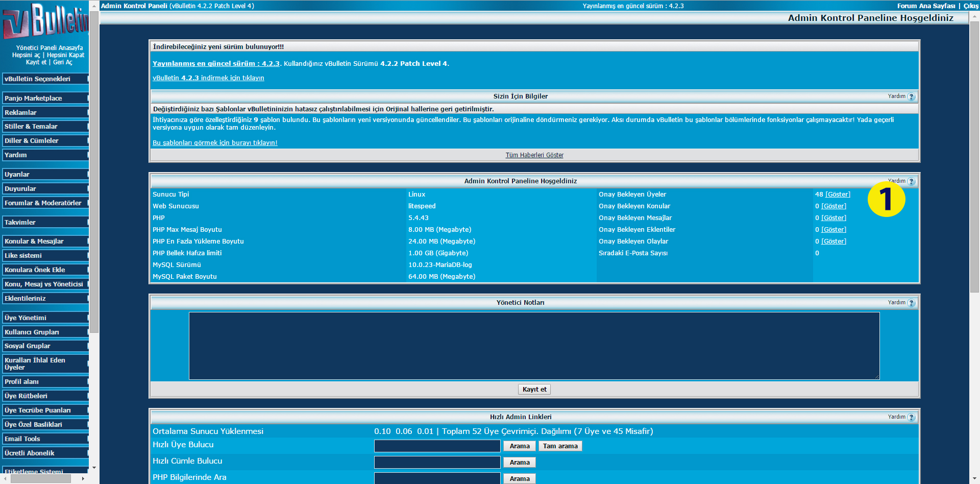The image size is (980, 484).
Task: Expand the Üye Yönetimi section
Action: pyautogui.click(x=45, y=318)
